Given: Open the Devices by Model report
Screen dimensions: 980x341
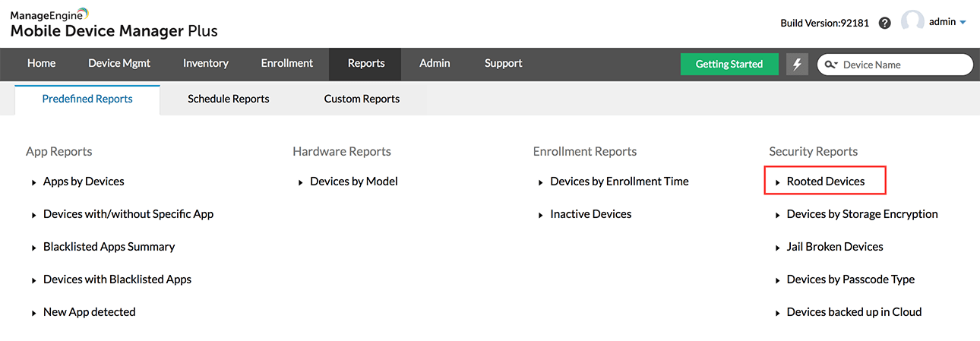Looking at the screenshot, I should point(354,182).
